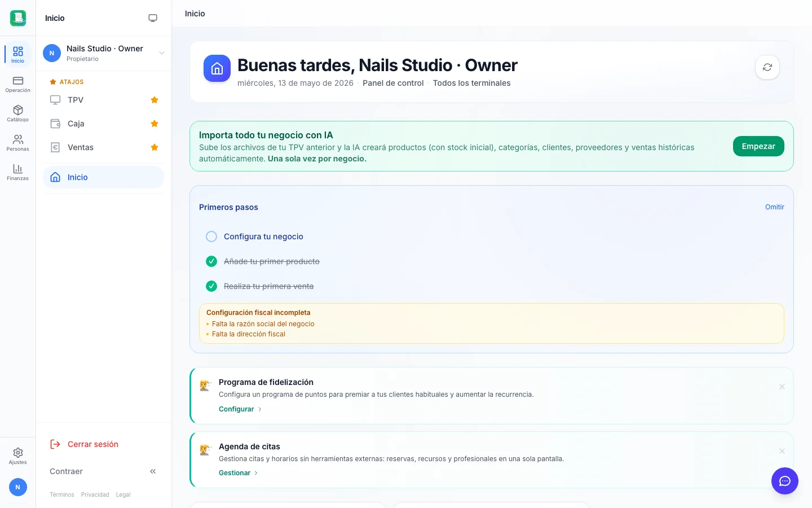The width and height of the screenshot is (812, 508).
Task: Click Configurar in Programa de fidelización
Action: 240,409
